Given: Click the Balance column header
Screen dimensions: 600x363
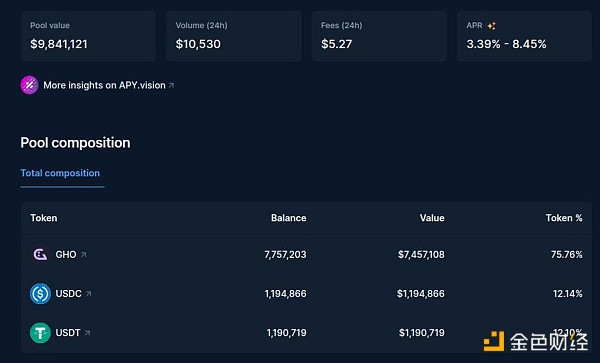Looking at the screenshot, I should click(x=289, y=218).
